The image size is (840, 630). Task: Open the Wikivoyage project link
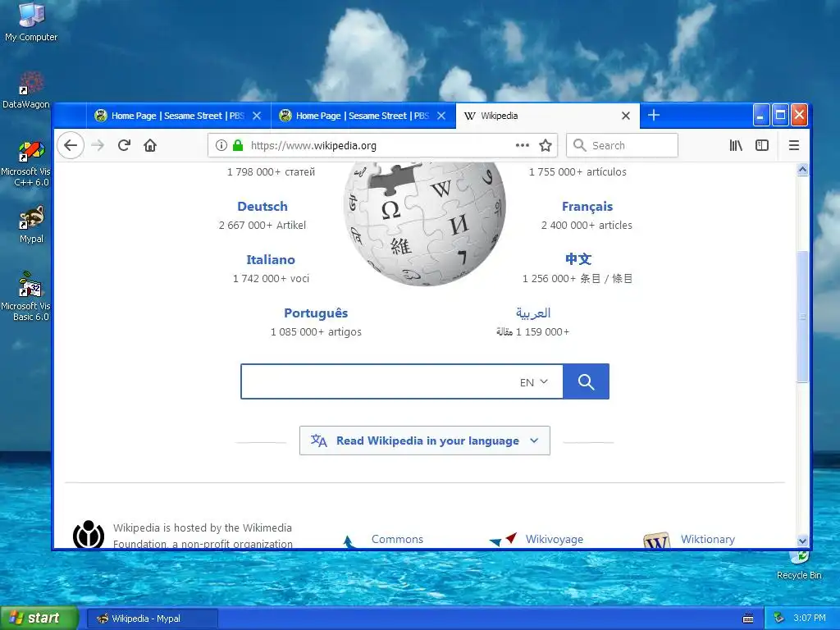click(x=555, y=539)
